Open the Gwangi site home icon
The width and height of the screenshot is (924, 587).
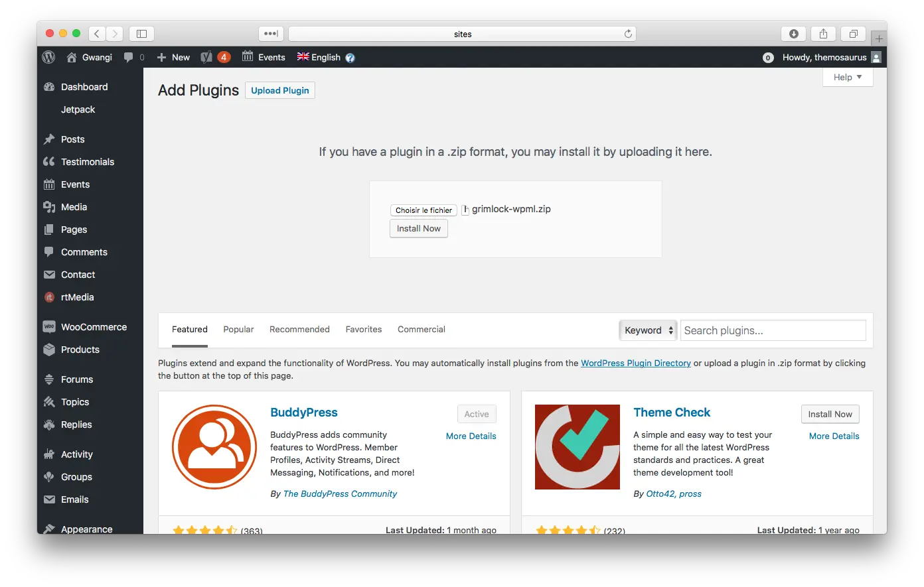pyautogui.click(x=72, y=57)
